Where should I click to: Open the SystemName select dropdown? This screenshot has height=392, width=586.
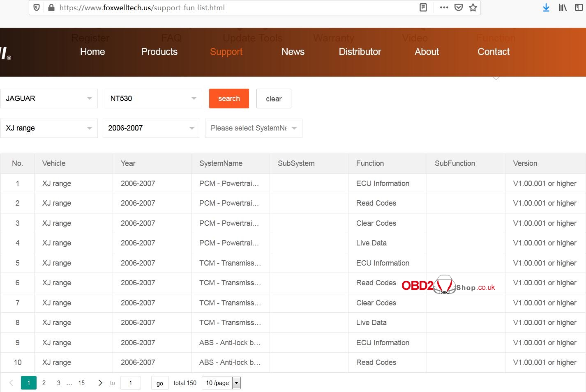(x=253, y=128)
